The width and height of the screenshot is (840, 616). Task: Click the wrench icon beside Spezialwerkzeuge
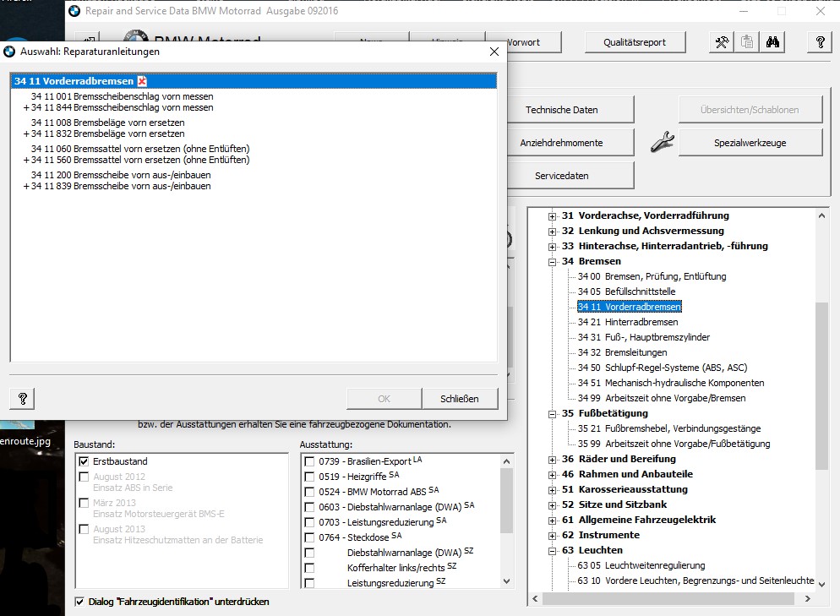[663, 143]
